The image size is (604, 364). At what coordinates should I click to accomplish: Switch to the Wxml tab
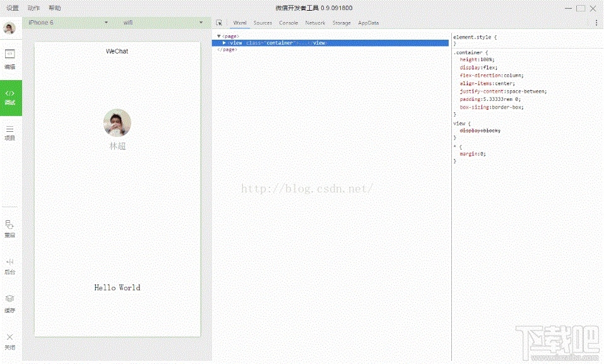(240, 23)
